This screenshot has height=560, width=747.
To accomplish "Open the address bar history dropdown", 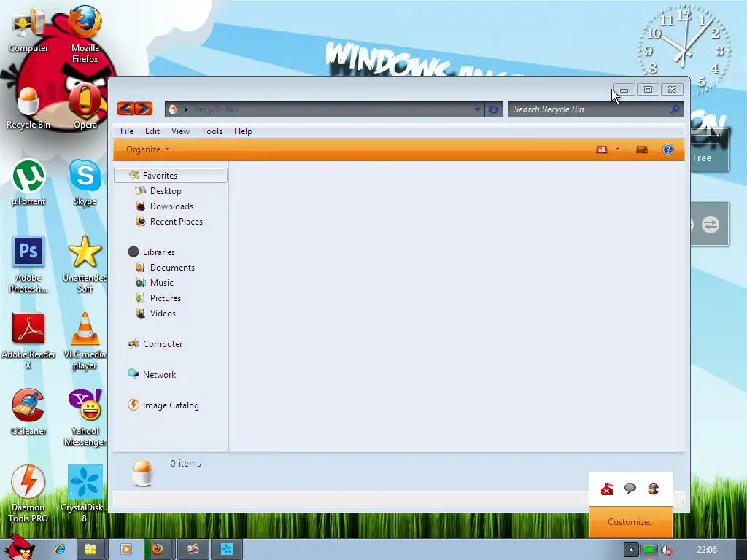I will (477, 109).
